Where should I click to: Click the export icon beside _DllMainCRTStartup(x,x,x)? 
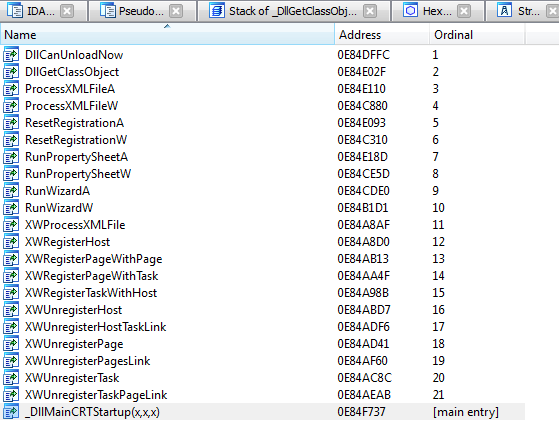coord(11,412)
